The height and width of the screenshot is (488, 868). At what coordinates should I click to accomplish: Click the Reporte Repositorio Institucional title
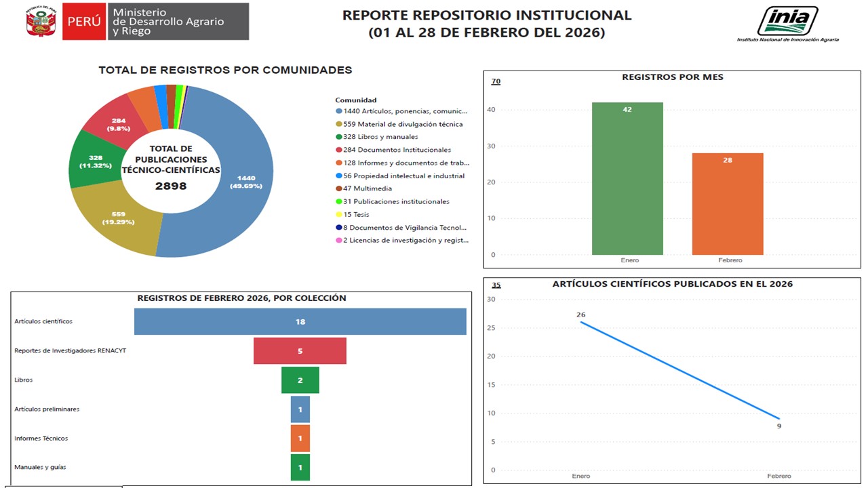[487, 23]
